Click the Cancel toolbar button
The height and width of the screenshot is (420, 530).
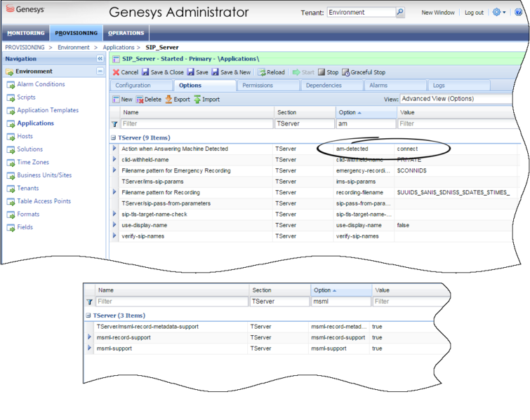(126, 72)
